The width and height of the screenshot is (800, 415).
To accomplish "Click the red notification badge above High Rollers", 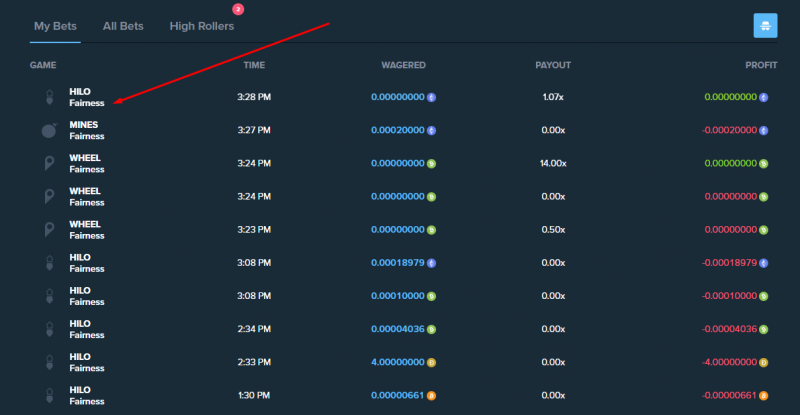I will (x=238, y=9).
